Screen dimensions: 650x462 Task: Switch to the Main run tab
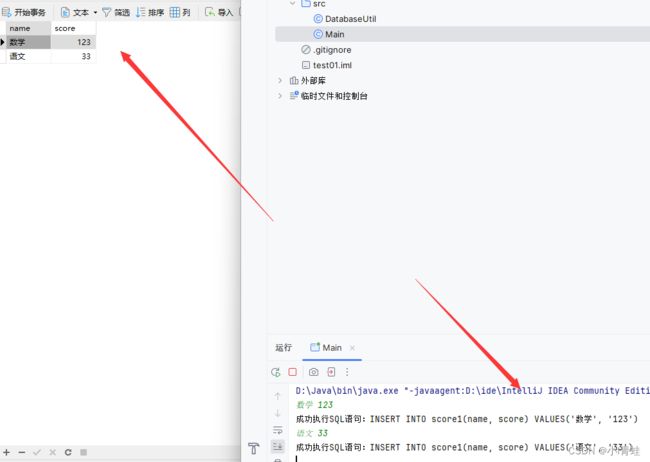pos(326,348)
